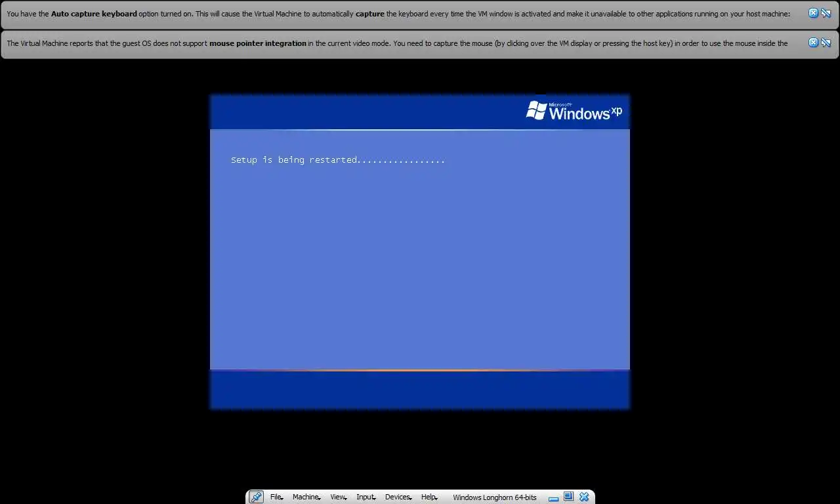Exit fullscreen mode via restore icon

568,497
